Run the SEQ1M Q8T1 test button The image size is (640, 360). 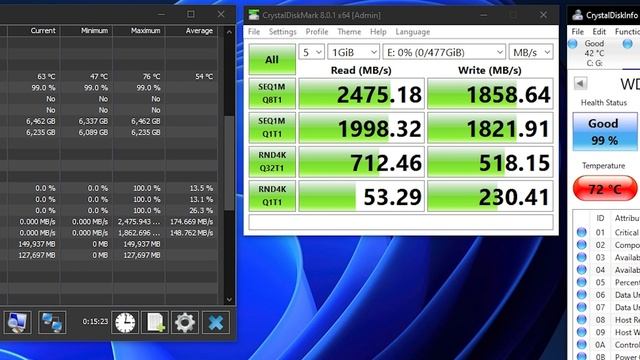click(272, 93)
